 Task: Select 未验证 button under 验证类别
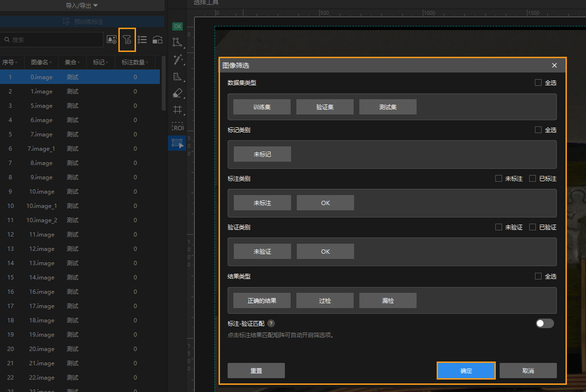point(262,251)
